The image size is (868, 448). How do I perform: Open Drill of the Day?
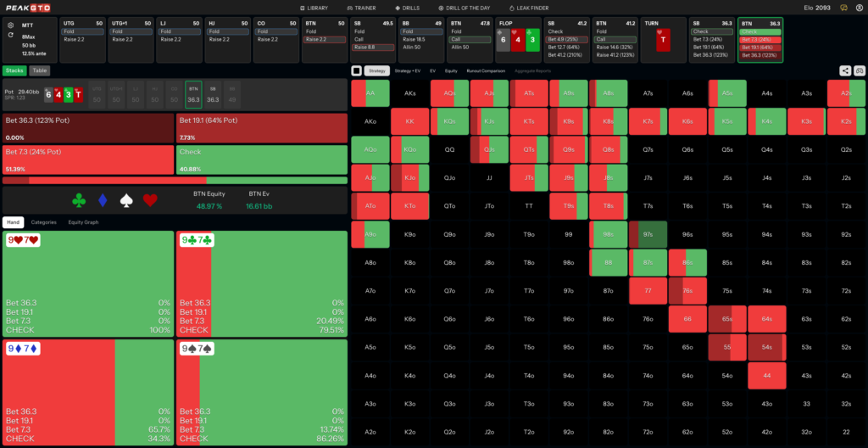[464, 8]
